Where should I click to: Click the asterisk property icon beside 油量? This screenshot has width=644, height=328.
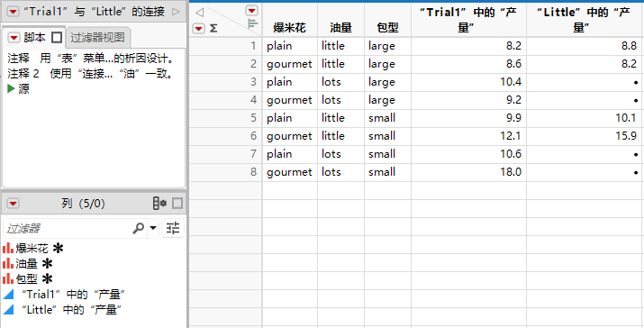click(x=48, y=263)
